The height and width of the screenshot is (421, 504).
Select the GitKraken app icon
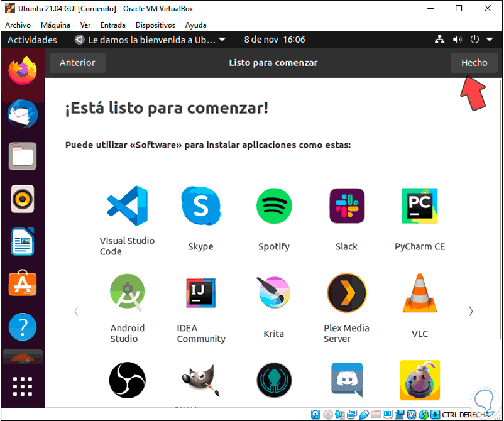coord(274,380)
